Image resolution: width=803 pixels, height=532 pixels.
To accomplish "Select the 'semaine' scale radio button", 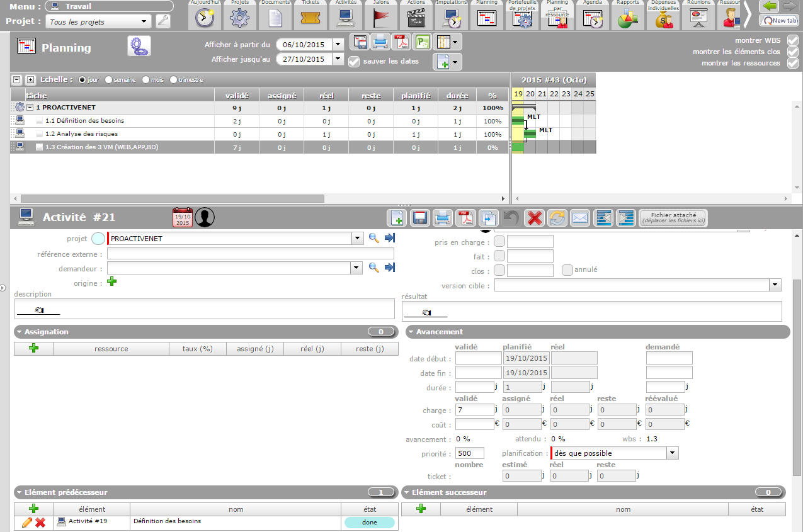I will tap(109, 80).
